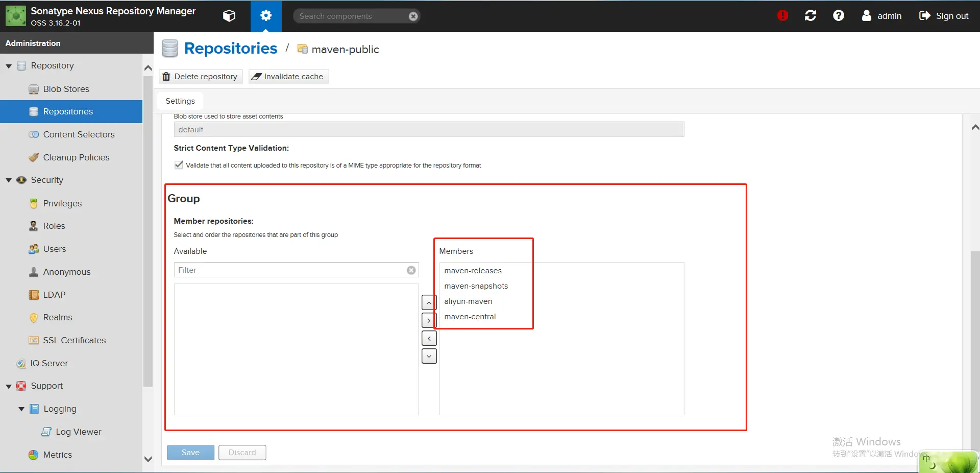Click the Metrics pie chart icon

pos(34,455)
